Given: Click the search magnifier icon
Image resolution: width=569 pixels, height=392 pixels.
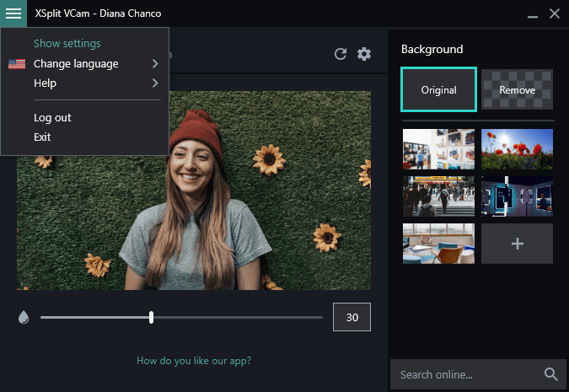Looking at the screenshot, I should pos(551,374).
